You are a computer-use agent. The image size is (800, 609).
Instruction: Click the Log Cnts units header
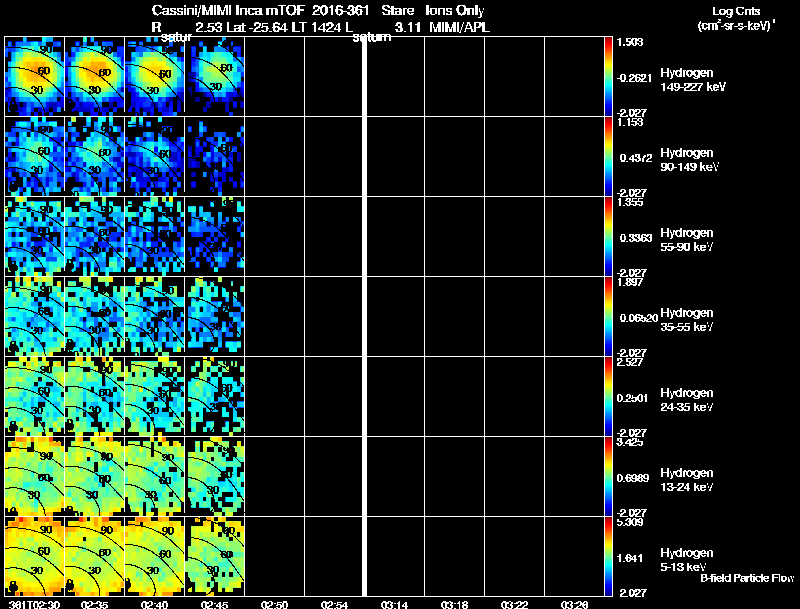(x=736, y=18)
